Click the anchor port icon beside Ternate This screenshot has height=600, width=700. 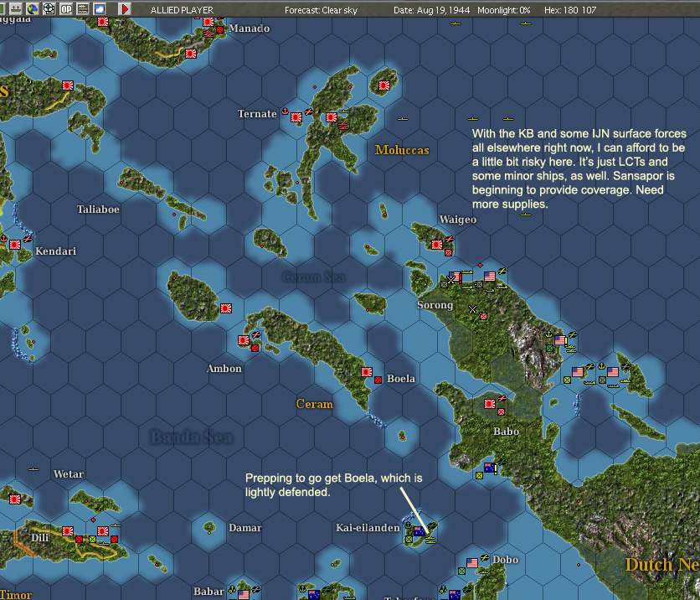[x=285, y=111]
